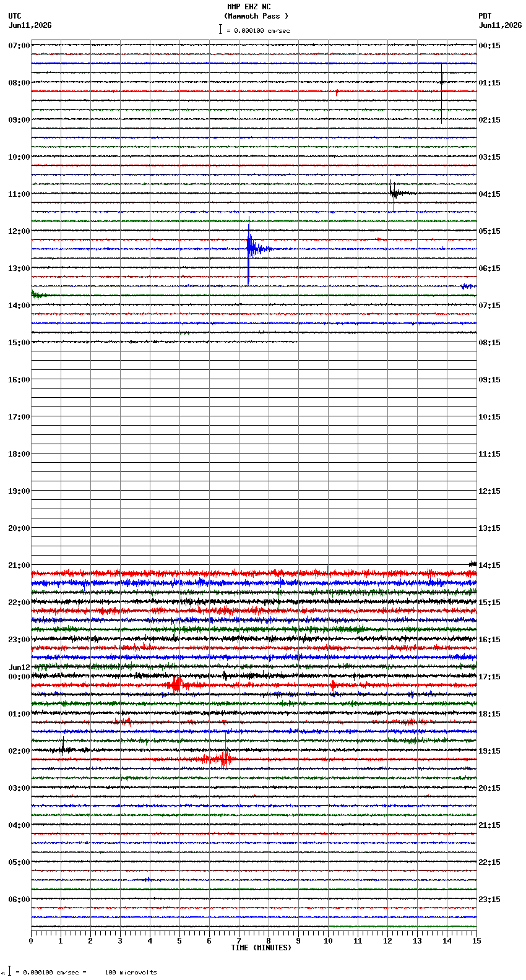Click the '11:00' UTC time label
This screenshot has width=526, height=980.
[x=19, y=194]
